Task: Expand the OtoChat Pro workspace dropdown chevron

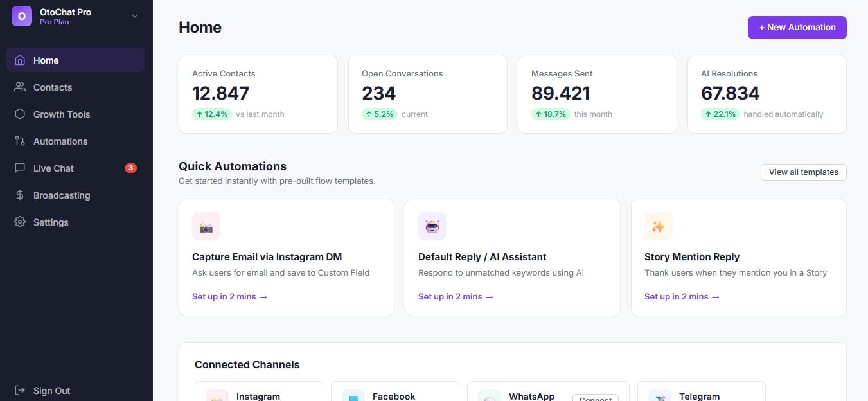Action: coord(135,16)
